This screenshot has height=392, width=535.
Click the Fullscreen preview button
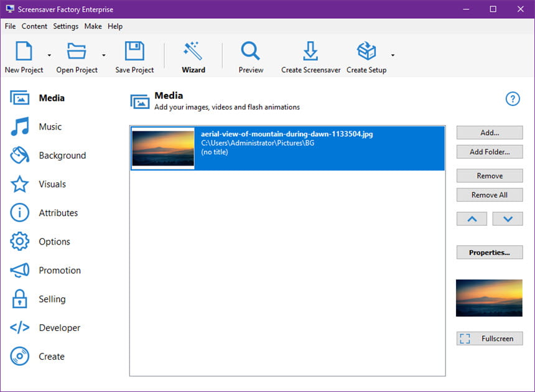click(490, 338)
